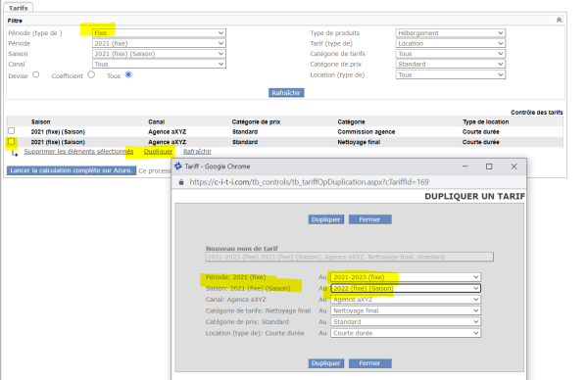Click the Contrôle des tarifs text
588x380 pixels.
[x=537, y=112]
